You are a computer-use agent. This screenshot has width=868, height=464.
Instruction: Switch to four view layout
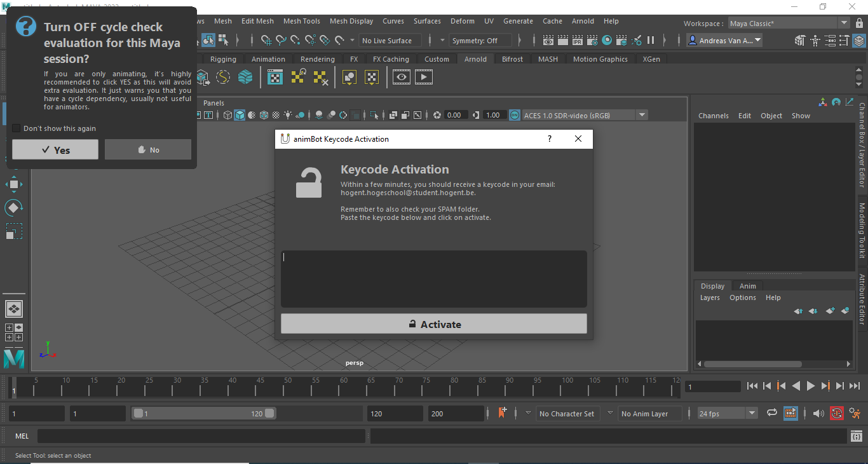coord(14,332)
